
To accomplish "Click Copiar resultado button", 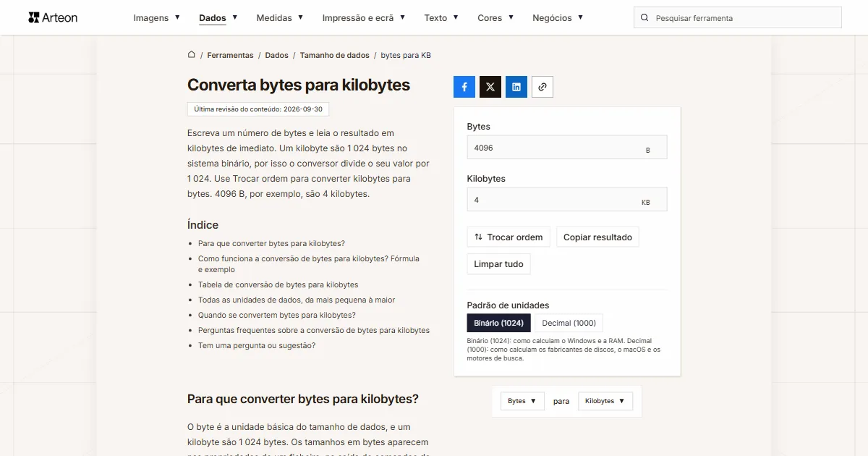I will pos(597,237).
